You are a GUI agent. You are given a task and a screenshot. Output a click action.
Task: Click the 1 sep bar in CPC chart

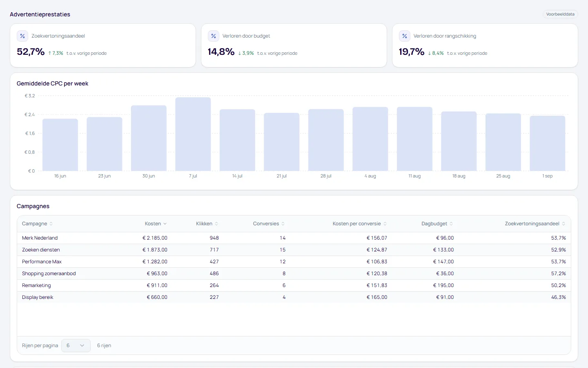tap(548, 143)
